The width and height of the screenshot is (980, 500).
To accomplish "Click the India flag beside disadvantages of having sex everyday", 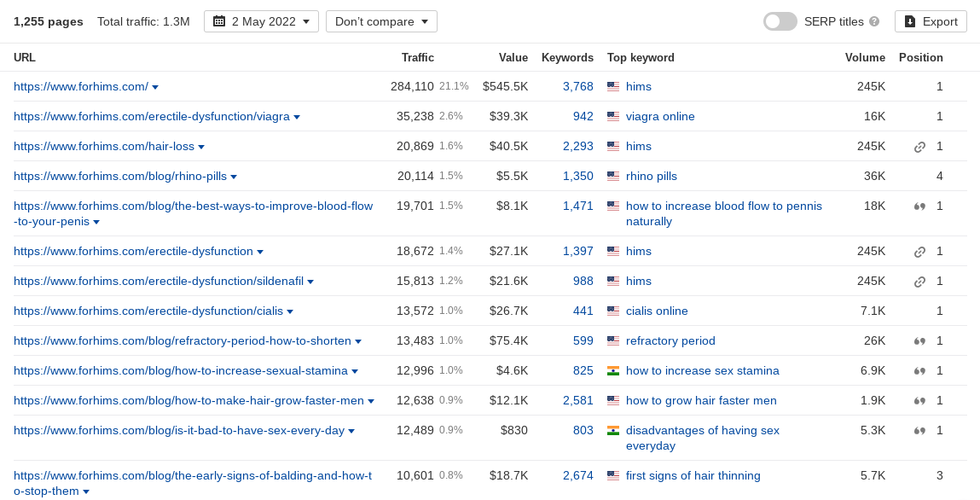I will 613,431.
